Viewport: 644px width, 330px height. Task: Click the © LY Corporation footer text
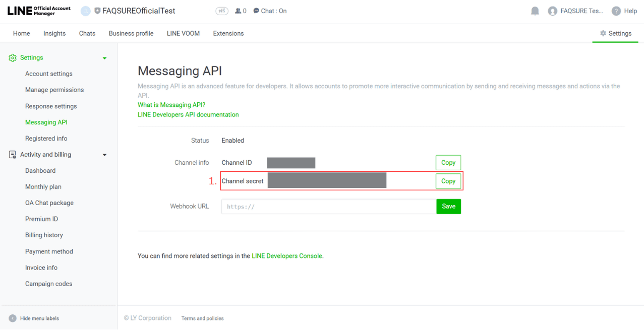[148, 318]
